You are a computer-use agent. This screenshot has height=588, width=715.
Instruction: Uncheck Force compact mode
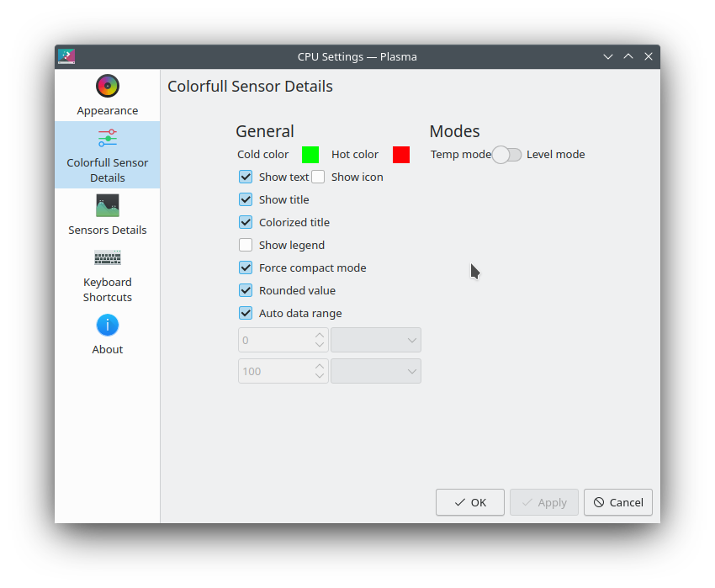[246, 268]
